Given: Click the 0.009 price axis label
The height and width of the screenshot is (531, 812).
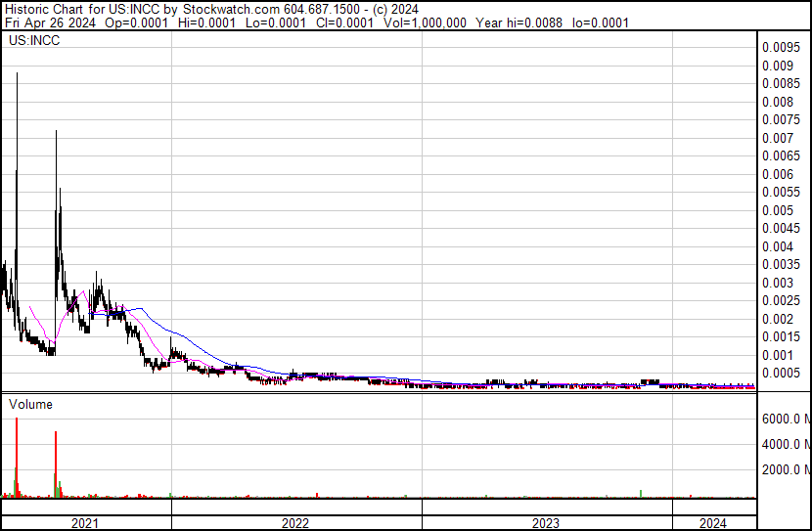Looking at the screenshot, I should 778,66.
